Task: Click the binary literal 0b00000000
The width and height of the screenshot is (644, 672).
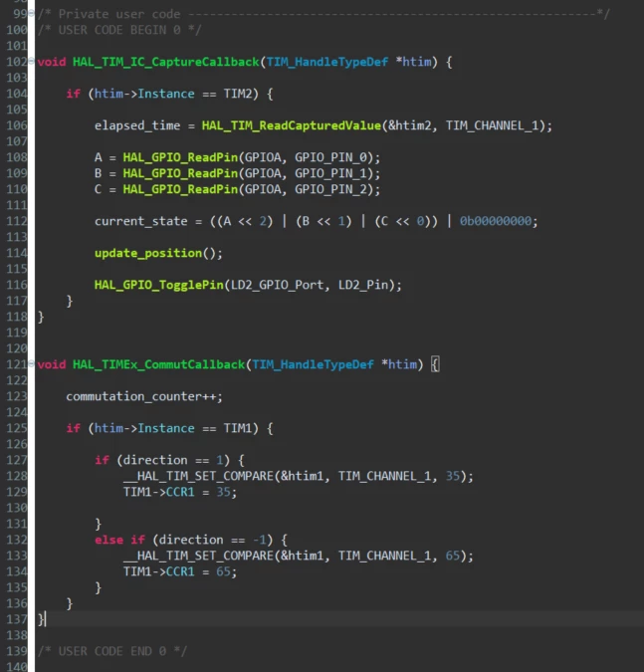Action: (496, 221)
